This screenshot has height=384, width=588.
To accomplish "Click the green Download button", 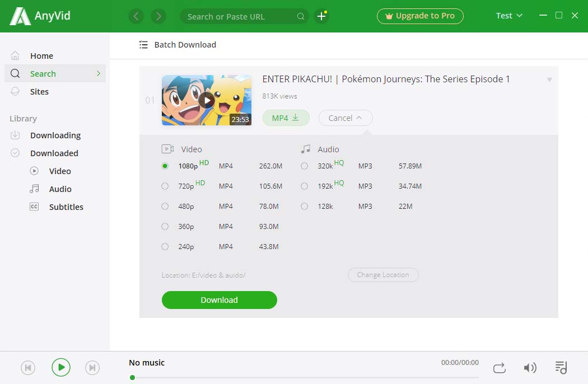I will pos(220,300).
